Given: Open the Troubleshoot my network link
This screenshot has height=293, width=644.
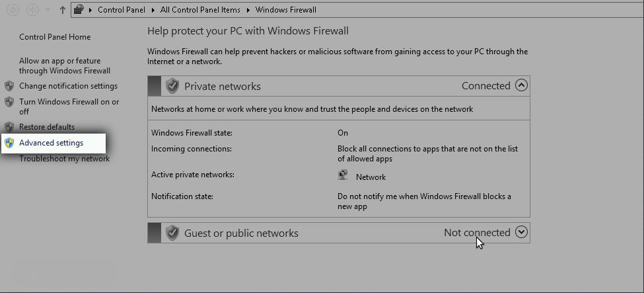Looking at the screenshot, I should [65, 159].
